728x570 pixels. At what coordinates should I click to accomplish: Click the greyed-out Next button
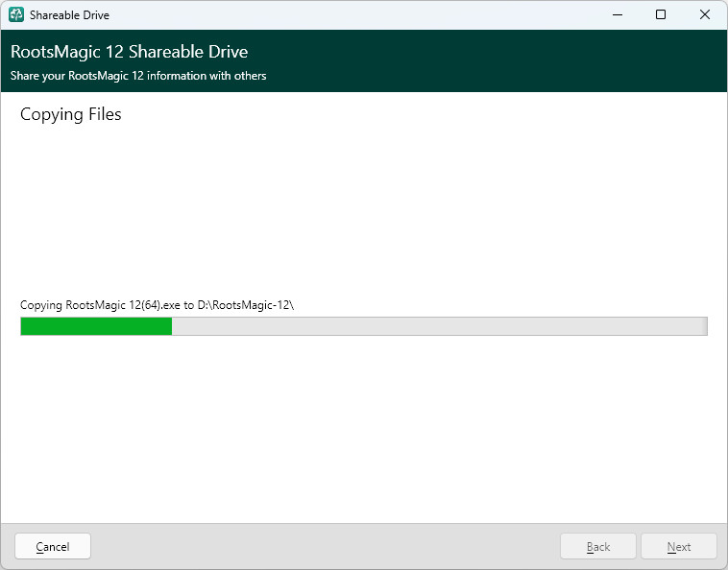[679, 546]
